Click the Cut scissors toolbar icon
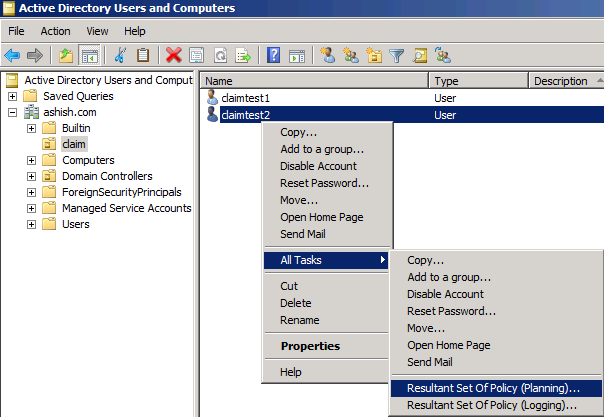The width and height of the screenshot is (604, 417). click(120, 55)
